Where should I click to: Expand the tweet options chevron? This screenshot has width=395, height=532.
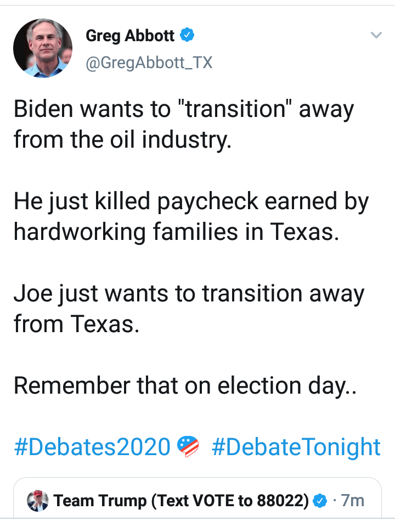point(376,36)
